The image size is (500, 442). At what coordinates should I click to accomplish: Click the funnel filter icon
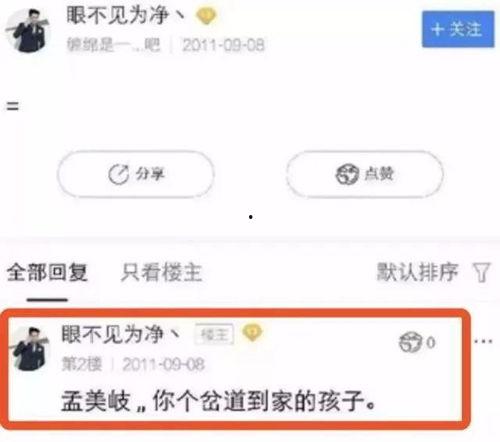481,272
